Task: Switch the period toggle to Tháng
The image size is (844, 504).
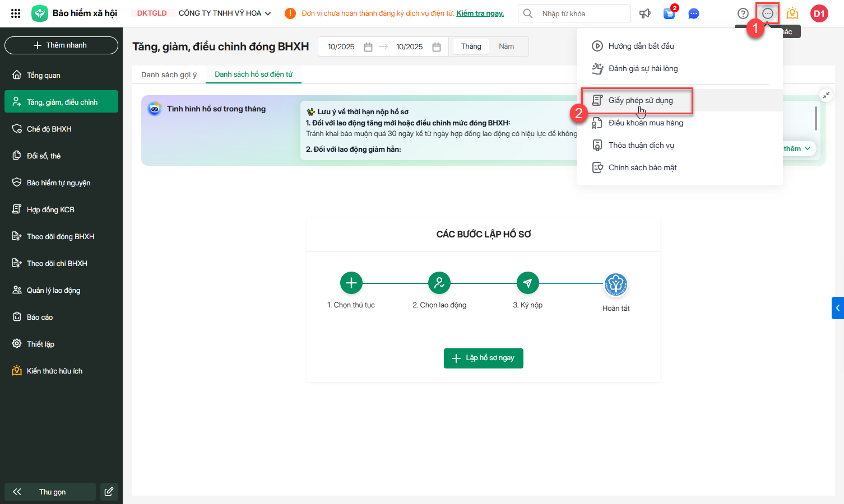Action: click(x=471, y=46)
